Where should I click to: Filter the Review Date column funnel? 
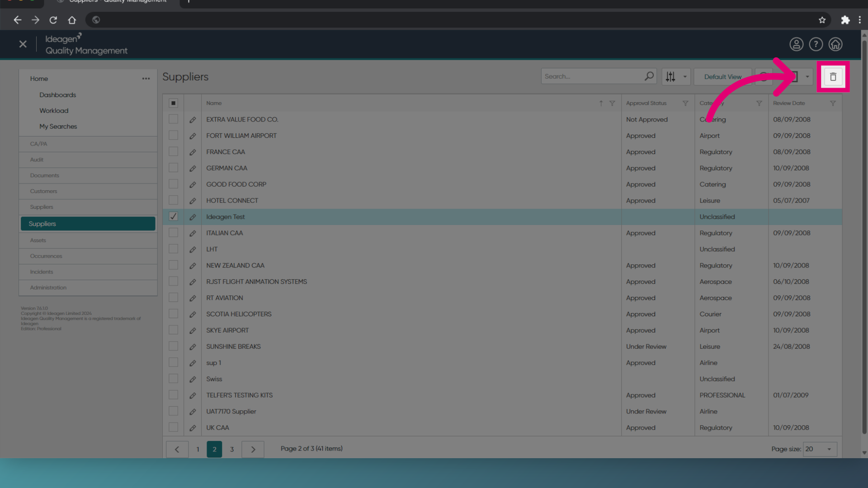click(833, 103)
